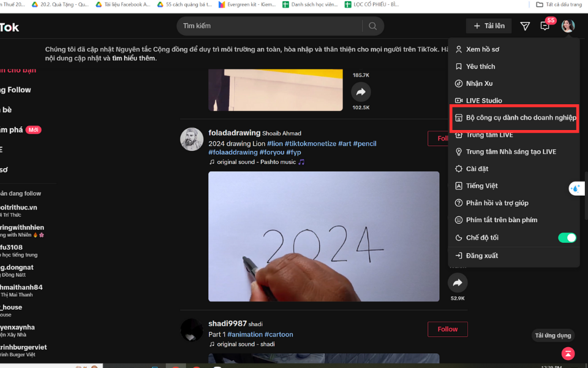Click storefront icon for business tools
Viewport: 588px width, 368px height.
tap(458, 118)
